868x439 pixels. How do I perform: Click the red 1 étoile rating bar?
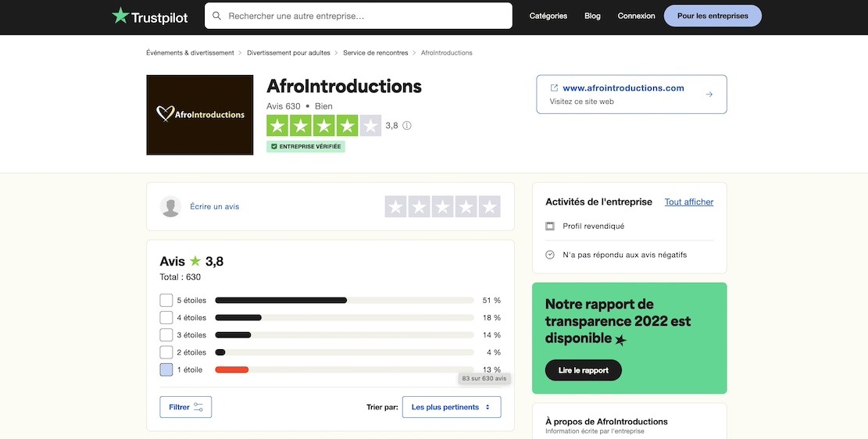click(x=232, y=369)
